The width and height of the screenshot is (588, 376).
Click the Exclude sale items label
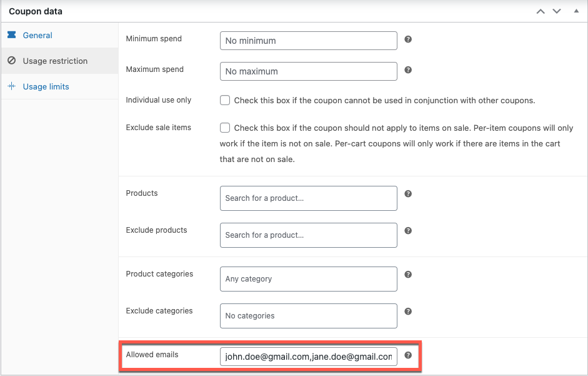(x=158, y=128)
